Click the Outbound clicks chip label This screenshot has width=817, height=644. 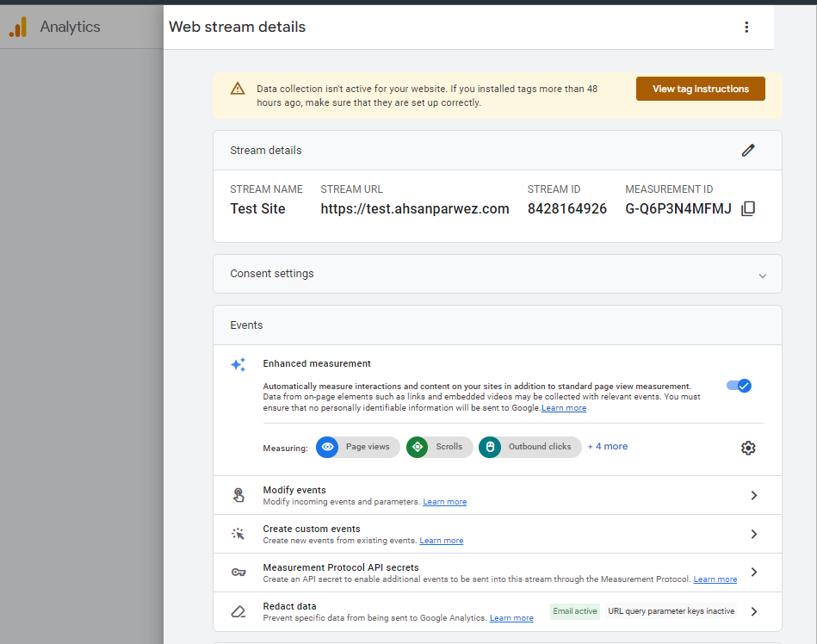[x=540, y=447]
